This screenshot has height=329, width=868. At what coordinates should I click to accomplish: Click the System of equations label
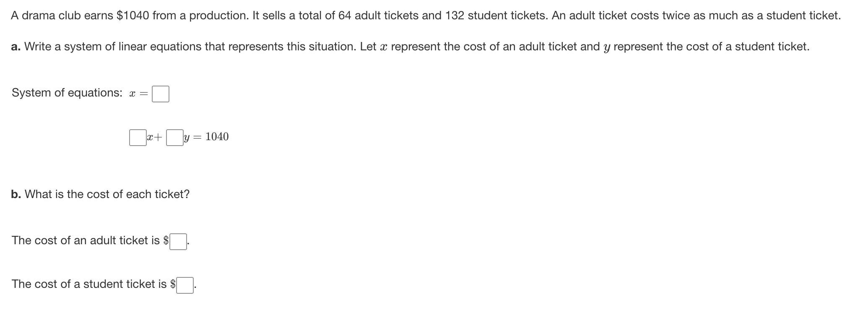click(67, 93)
